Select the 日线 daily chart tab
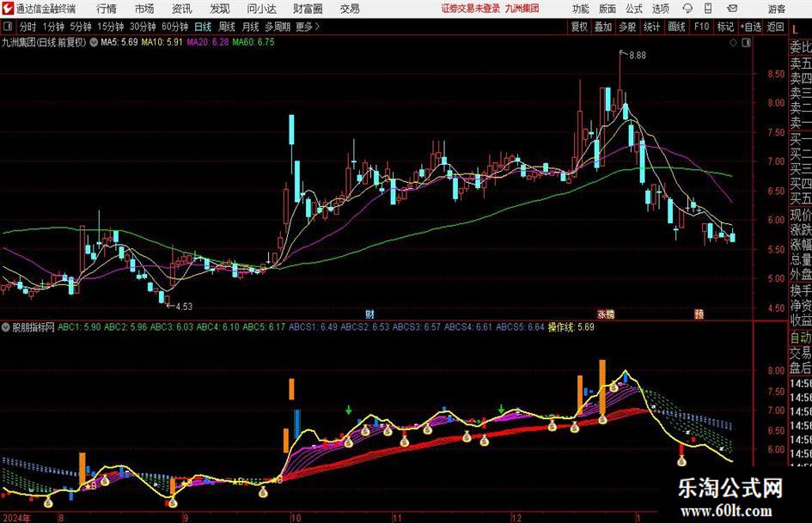Image resolution: width=812 pixels, height=523 pixels. pos(203,27)
